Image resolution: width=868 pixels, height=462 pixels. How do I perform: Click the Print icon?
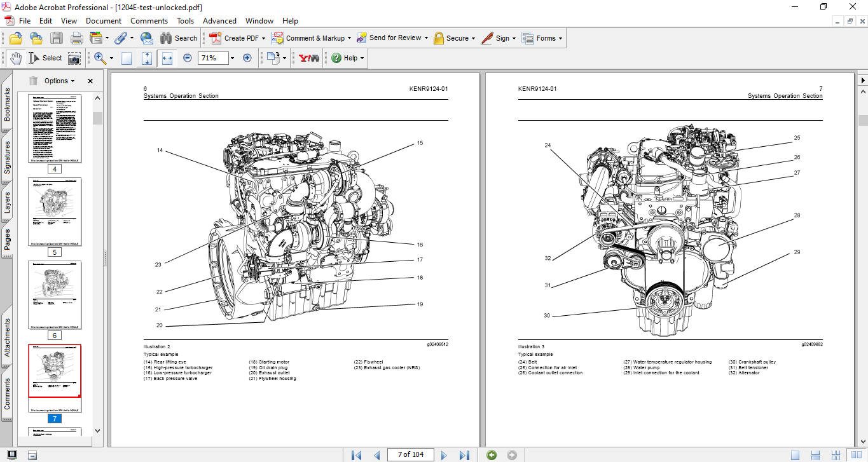76,37
